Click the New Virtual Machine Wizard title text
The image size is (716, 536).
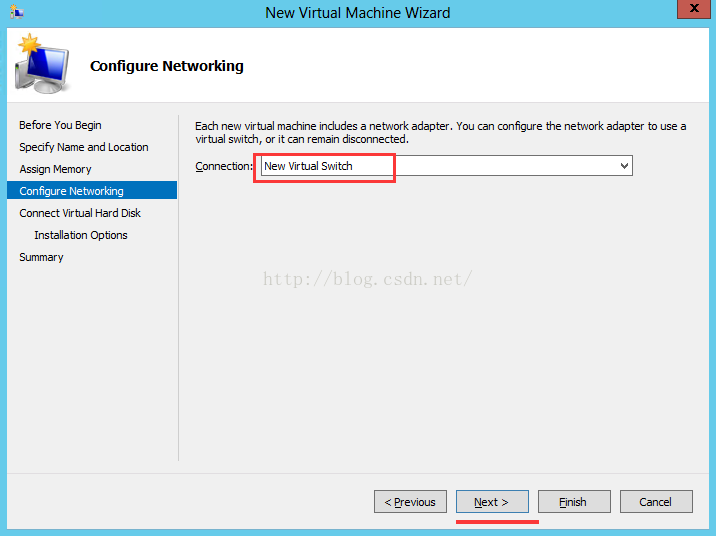[x=358, y=12]
